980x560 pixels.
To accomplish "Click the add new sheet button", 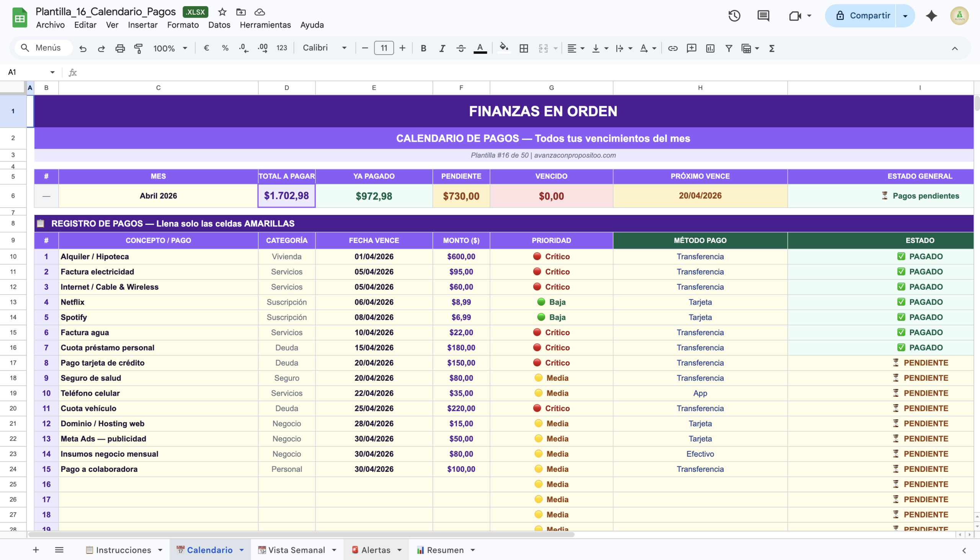I will [x=36, y=550].
